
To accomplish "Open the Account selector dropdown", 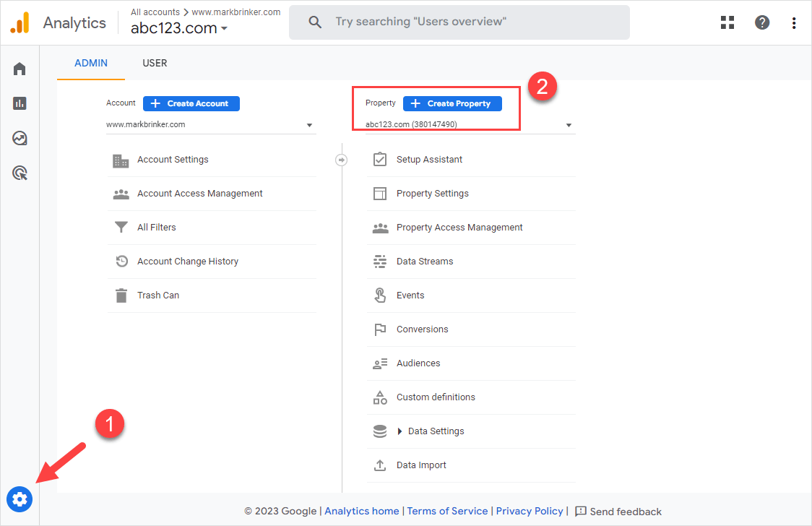I will coord(210,124).
